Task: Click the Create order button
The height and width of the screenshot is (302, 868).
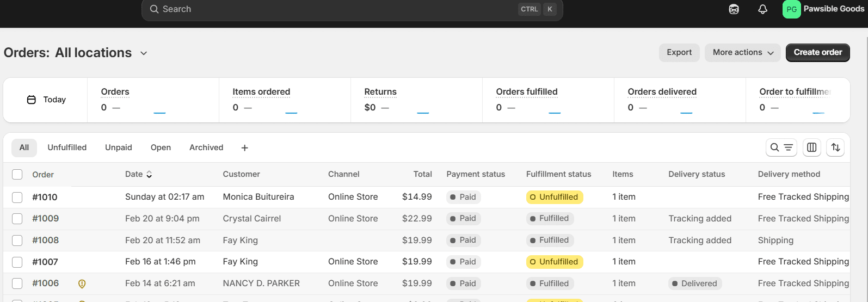Action: (x=817, y=53)
